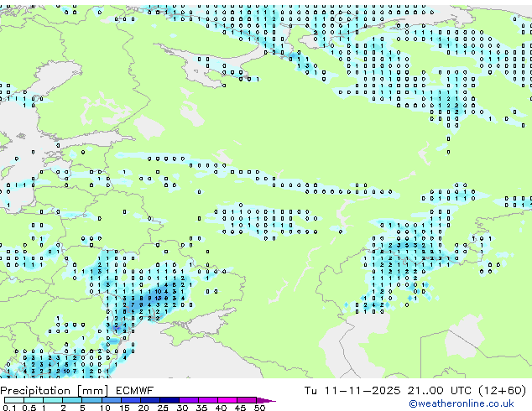
Task: Select the '21..00 UTC' time label
Action: pos(440,391)
